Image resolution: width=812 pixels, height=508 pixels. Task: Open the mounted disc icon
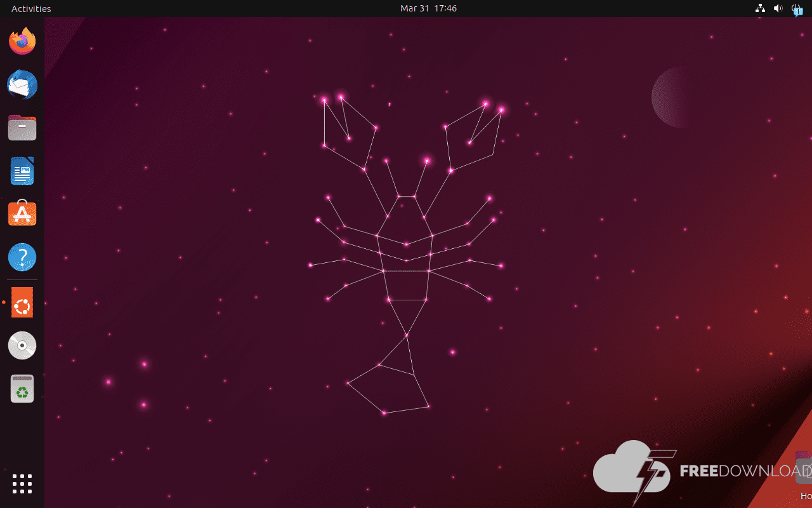tap(22, 345)
